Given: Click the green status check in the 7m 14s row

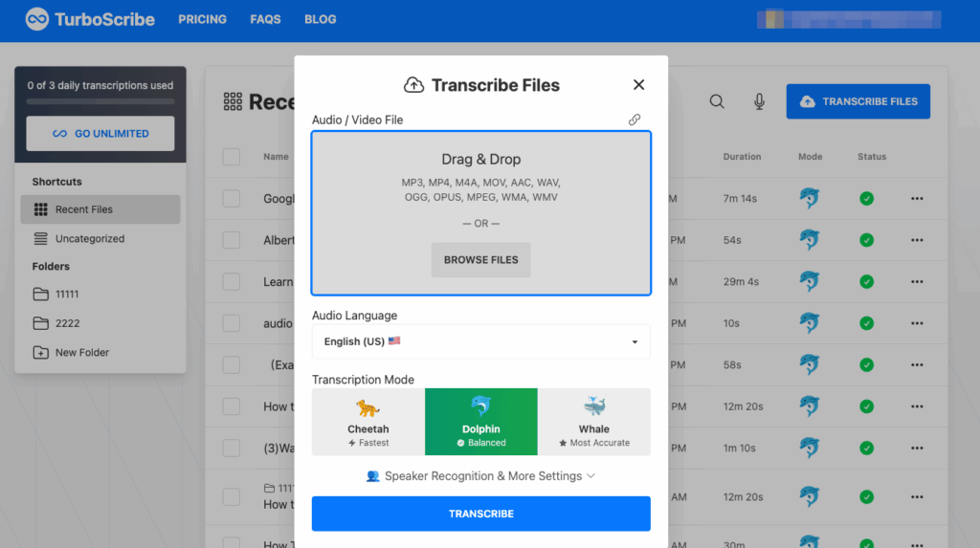Looking at the screenshot, I should (x=866, y=199).
